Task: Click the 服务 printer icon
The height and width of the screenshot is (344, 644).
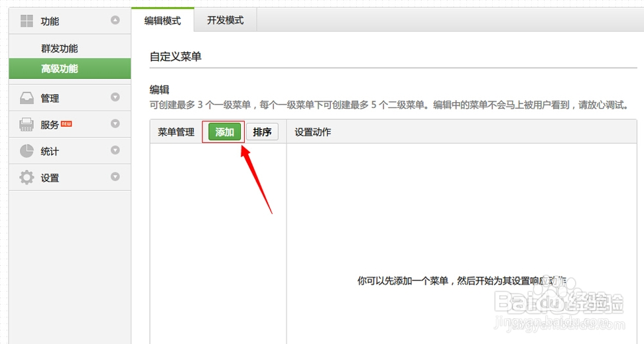Action: click(x=27, y=125)
